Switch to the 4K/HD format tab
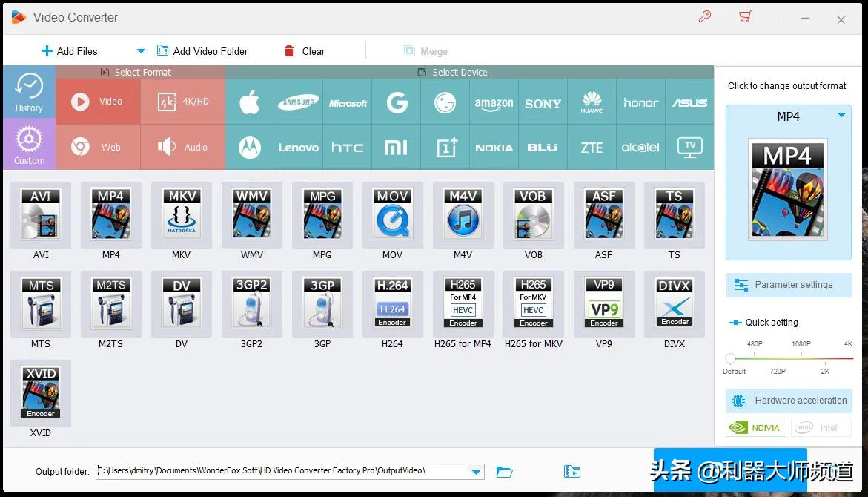Viewport: 868px width, 497px height. click(183, 102)
